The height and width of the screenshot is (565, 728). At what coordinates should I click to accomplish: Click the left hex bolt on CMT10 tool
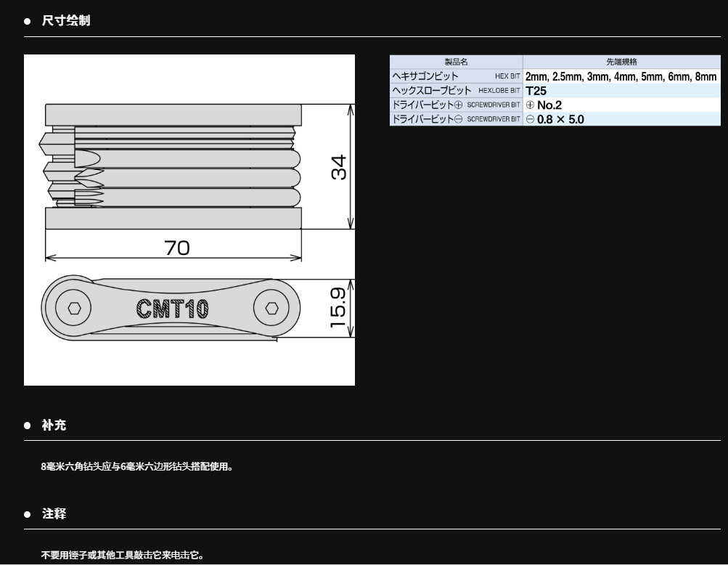click(74, 308)
